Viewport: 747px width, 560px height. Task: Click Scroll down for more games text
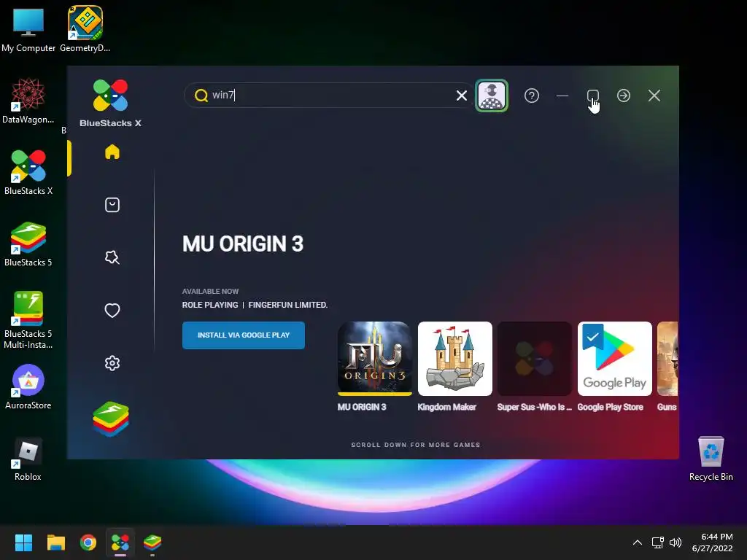pos(415,445)
